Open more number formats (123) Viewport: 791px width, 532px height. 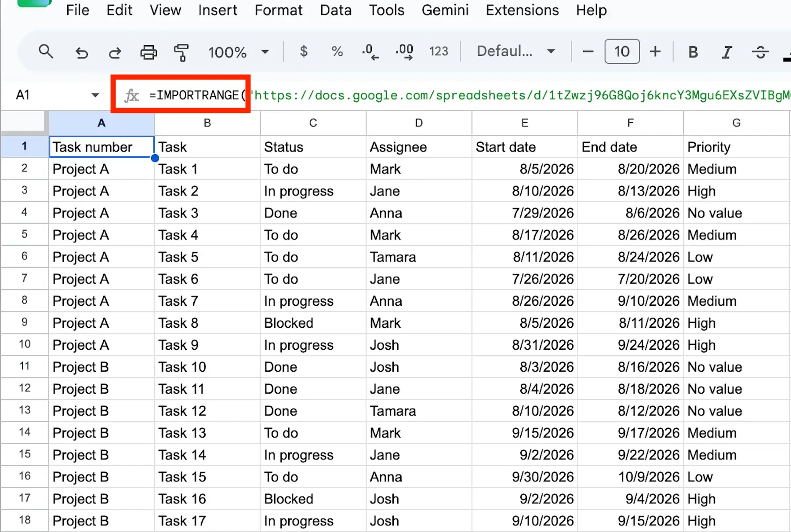tap(439, 51)
